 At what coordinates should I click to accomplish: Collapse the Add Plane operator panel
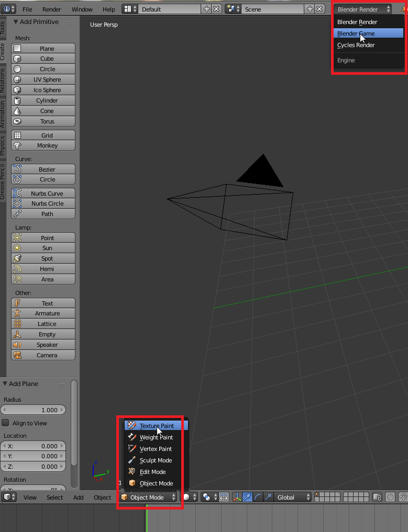pyautogui.click(x=5, y=384)
